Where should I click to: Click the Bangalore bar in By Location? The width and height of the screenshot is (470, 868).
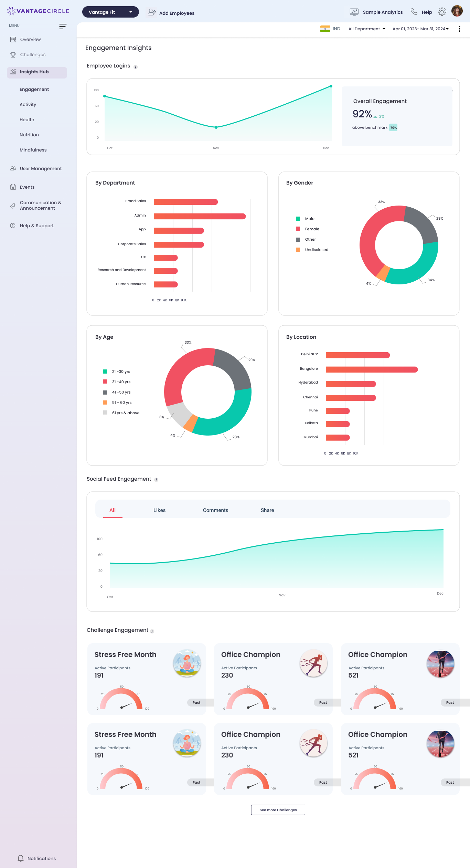click(372, 369)
